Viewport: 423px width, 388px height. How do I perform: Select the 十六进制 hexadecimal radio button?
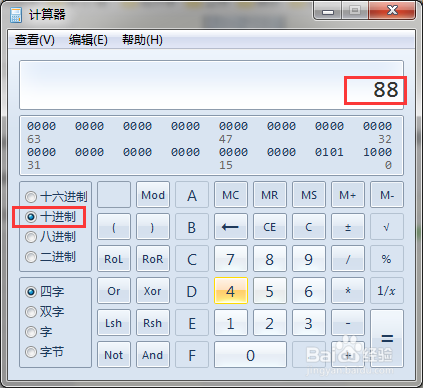click(x=56, y=197)
